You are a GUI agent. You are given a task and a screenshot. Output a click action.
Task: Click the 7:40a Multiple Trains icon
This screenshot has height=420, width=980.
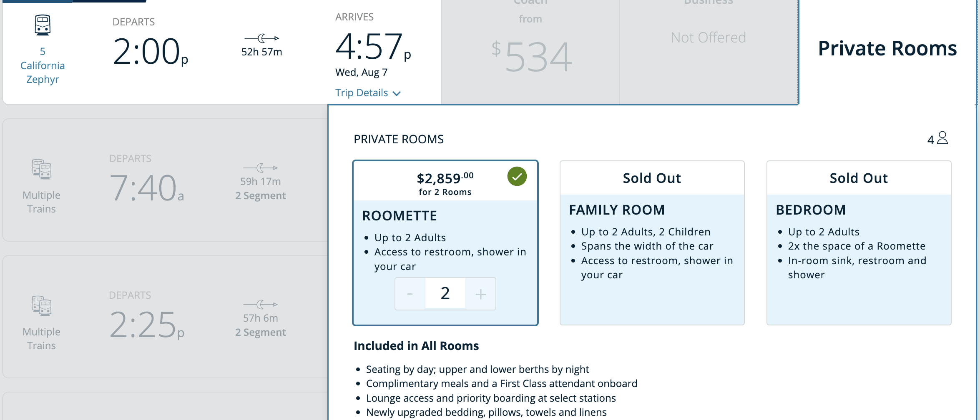coord(41,169)
